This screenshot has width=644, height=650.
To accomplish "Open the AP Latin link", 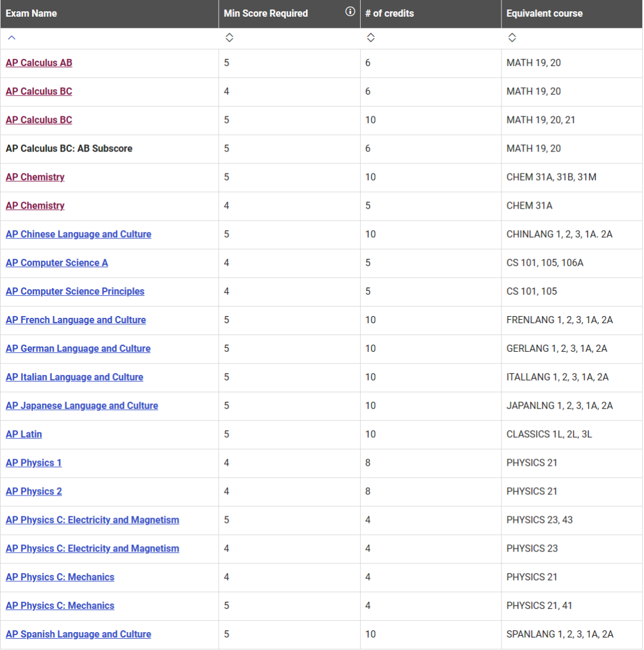I will point(24,435).
